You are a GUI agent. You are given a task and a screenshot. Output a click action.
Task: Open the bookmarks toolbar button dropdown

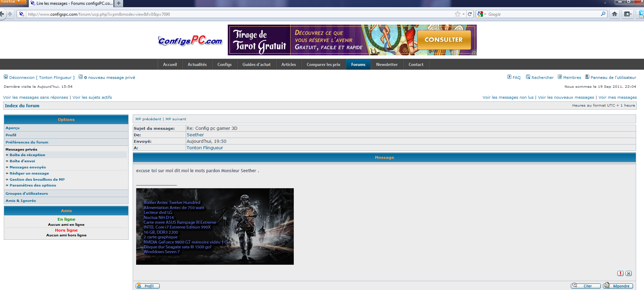pos(628,14)
